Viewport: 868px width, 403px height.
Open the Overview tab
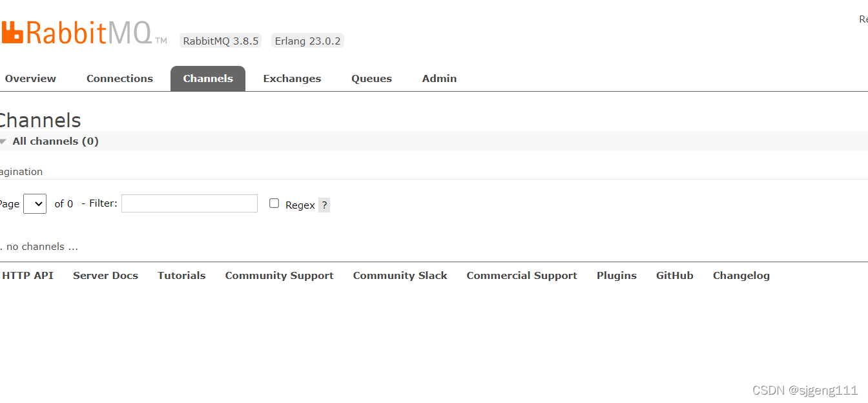pos(30,79)
